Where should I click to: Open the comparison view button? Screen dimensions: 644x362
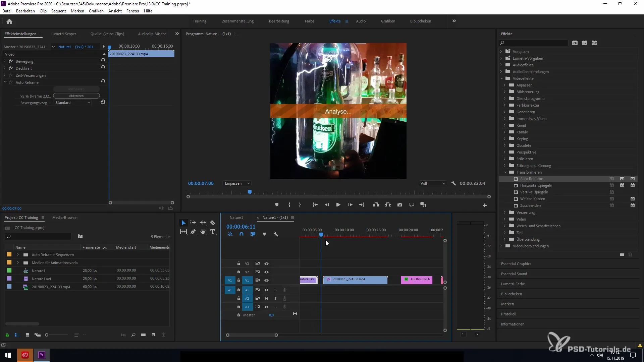click(x=423, y=205)
